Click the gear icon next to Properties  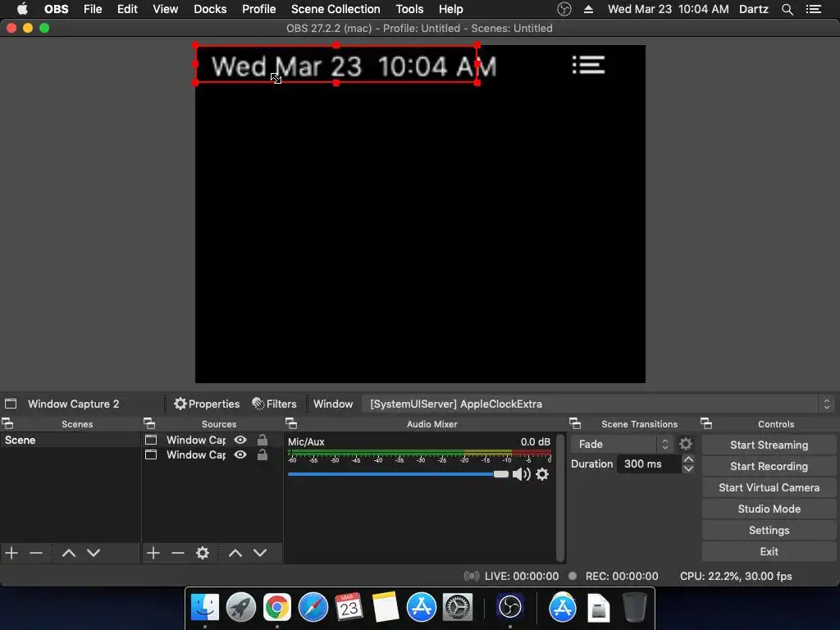point(180,404)
